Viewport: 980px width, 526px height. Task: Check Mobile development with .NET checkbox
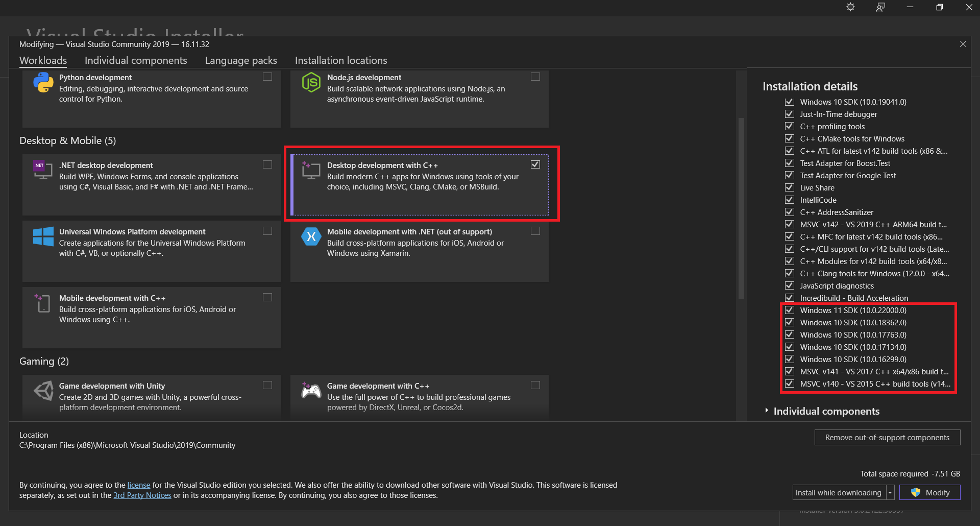coord(535,231)
